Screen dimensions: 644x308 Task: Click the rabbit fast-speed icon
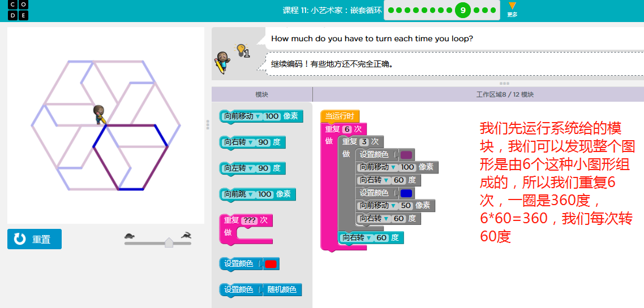click(x=186, y=235)
